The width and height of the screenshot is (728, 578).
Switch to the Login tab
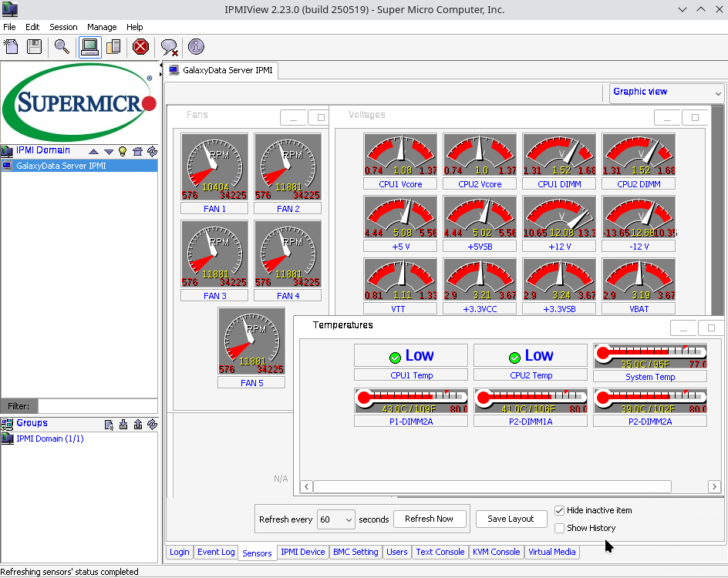(x=179, y=552)
